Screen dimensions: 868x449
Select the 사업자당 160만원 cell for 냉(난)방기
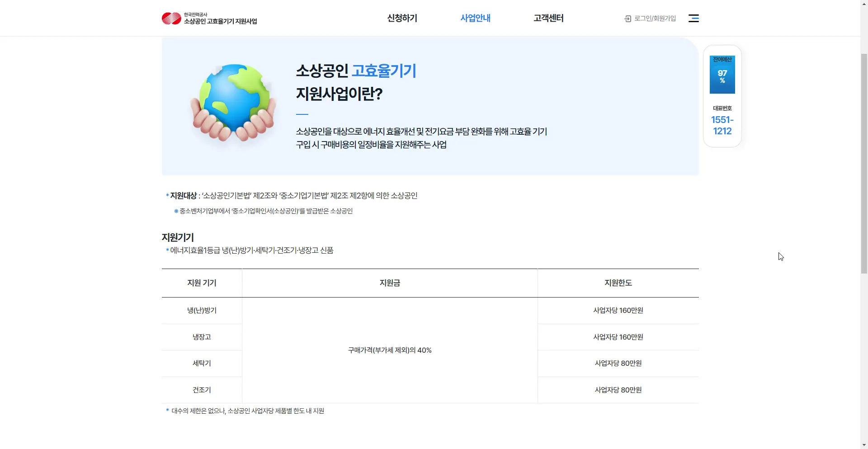click(x=618, y=310)
